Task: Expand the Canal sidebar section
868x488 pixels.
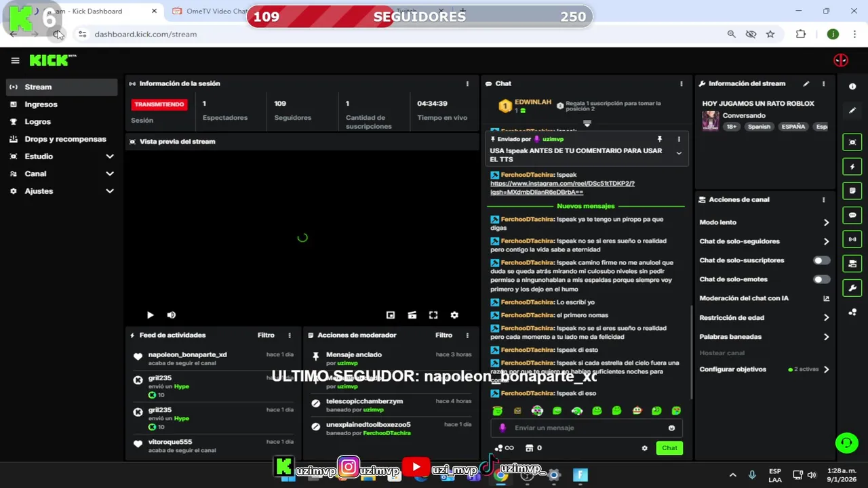Action: 110,174
